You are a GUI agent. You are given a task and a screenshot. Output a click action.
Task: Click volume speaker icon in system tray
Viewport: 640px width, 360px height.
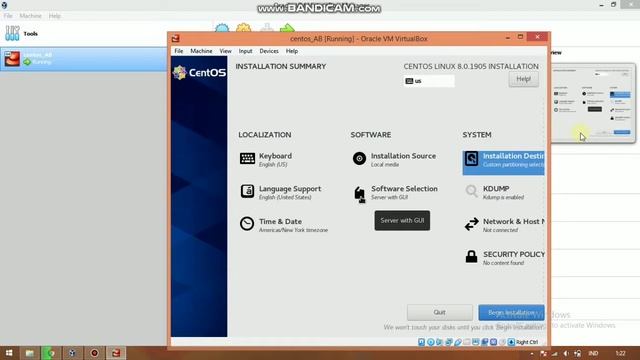tap(566, 353)
